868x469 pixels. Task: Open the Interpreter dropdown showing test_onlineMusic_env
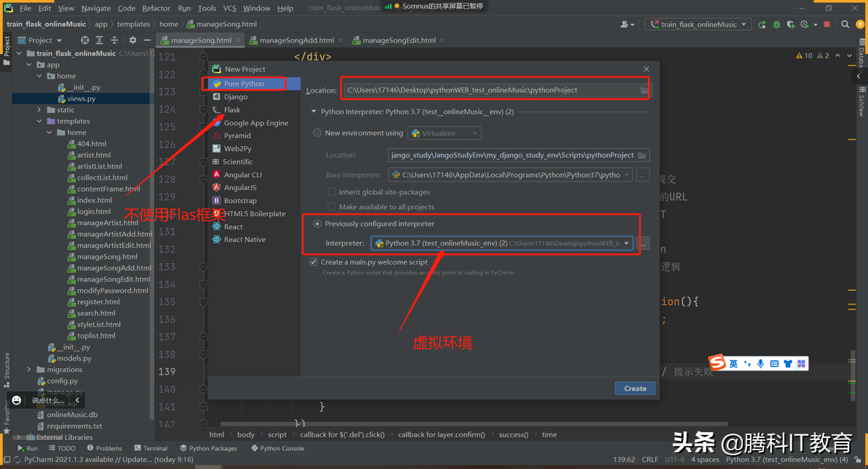click(626, 243)
